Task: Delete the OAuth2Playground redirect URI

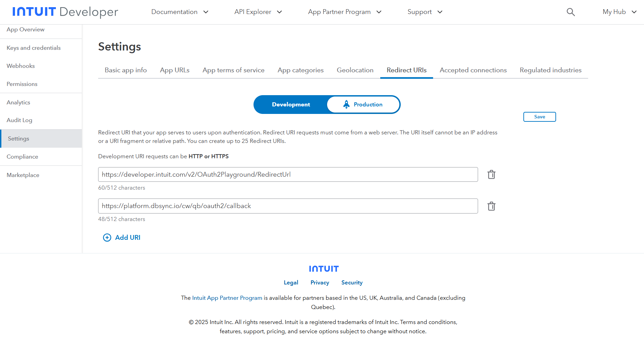Action: (x=491, y=175)
